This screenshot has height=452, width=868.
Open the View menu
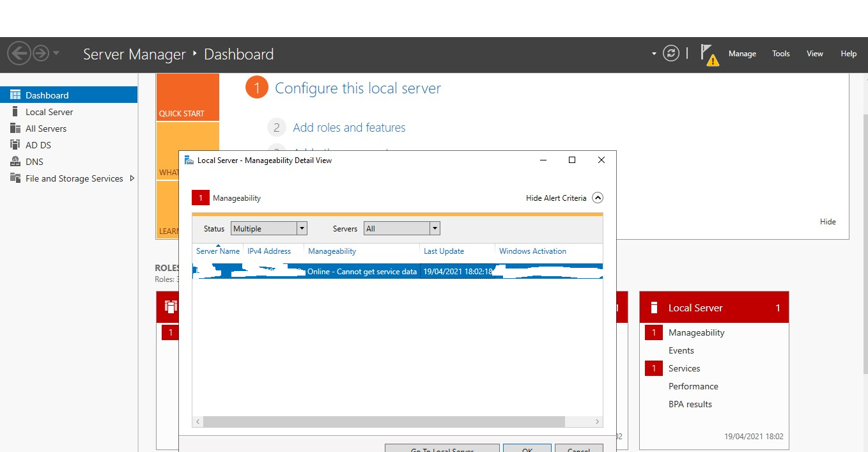(815, 54)
